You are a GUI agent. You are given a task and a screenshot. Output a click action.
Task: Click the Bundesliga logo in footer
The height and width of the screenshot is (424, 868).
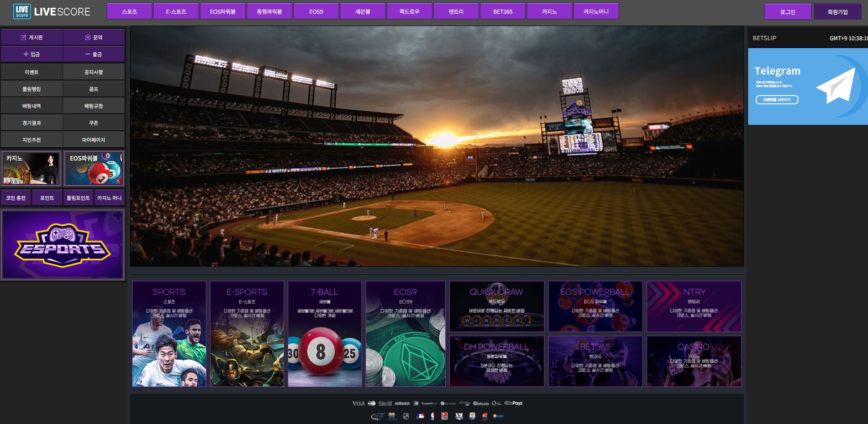coord(444,416)
